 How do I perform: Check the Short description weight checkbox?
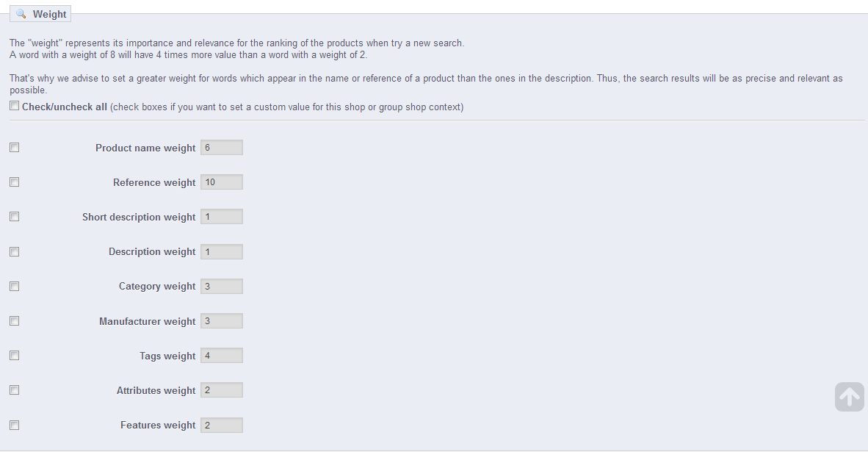[x=15, y=217]
